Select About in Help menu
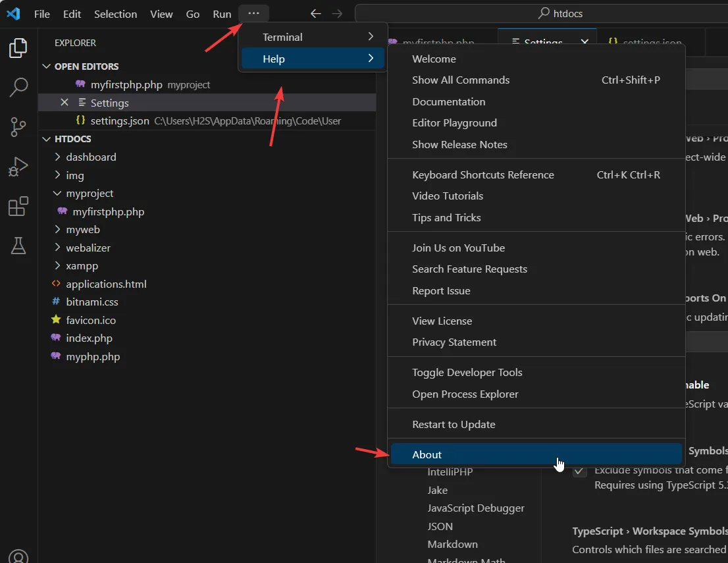 536,454
